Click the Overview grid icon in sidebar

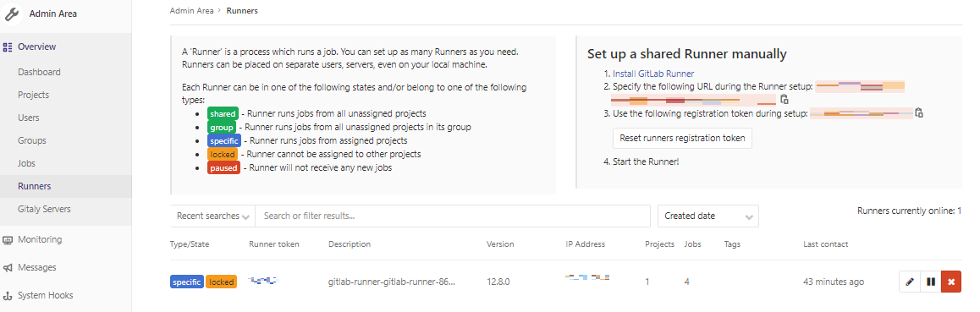pyautogui.click(x=8, y=47)
